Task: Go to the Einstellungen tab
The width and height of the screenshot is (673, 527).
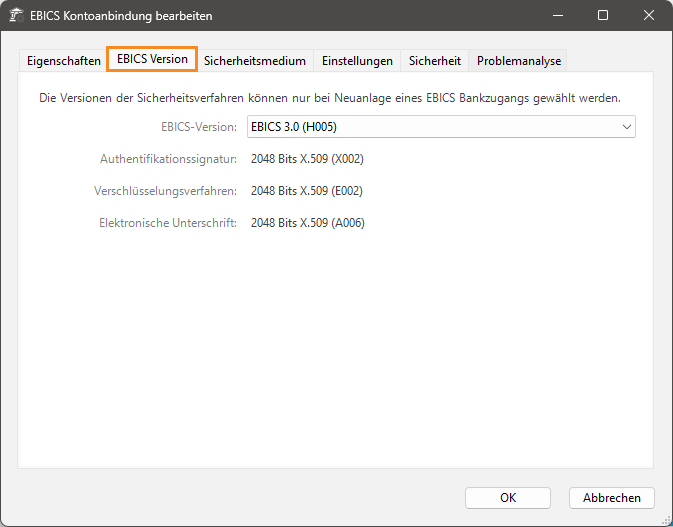Action: [357, 61]
